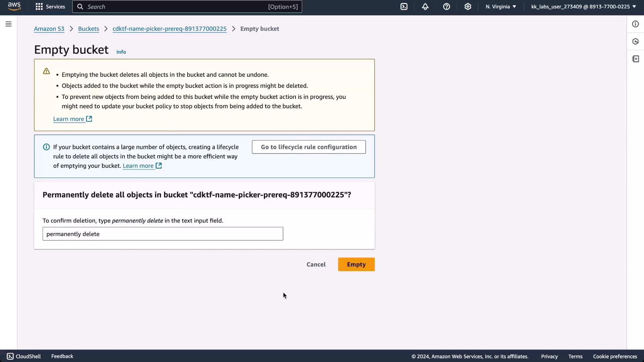This screenshot has height=362, width=644.
Task: Click the Permanently delete all objects heading
Action: 197,195
